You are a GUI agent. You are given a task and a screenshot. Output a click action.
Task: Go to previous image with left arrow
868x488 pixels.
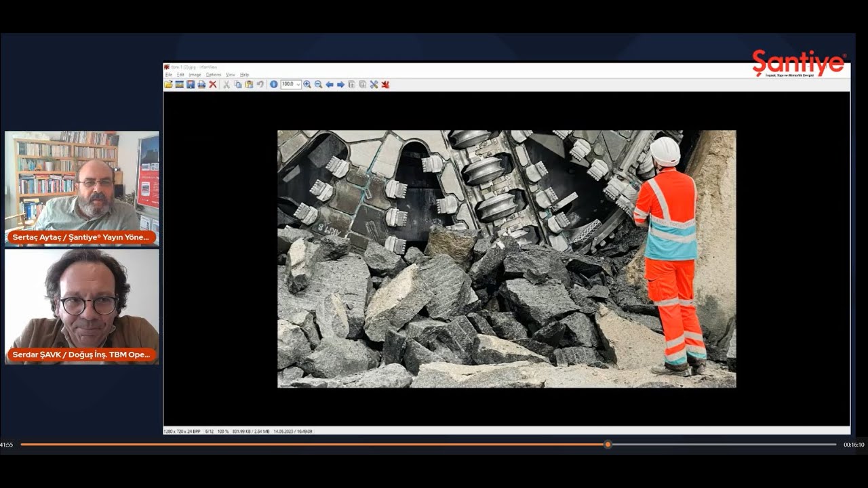pos(330,85)
